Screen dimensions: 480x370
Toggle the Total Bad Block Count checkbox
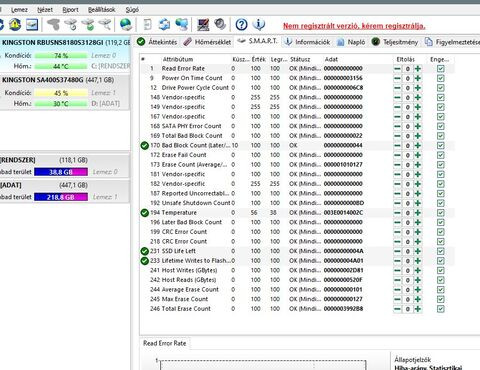click(441, 136)
